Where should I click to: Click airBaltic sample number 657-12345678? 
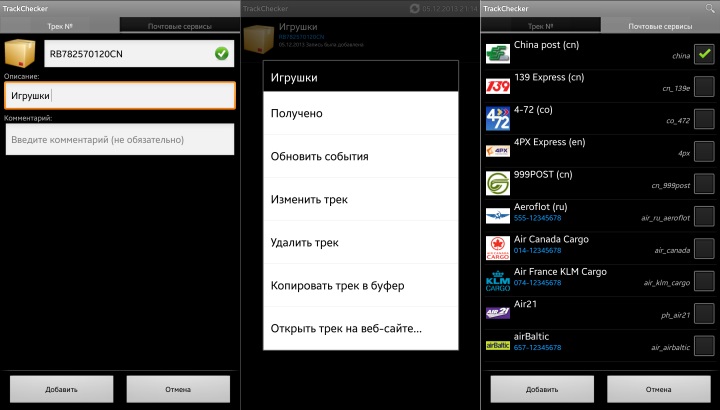click(537, 348)
